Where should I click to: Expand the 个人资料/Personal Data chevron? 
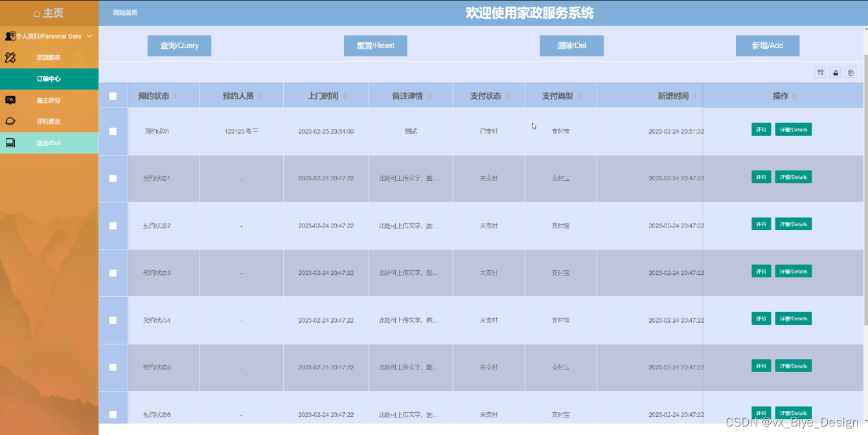89,36
